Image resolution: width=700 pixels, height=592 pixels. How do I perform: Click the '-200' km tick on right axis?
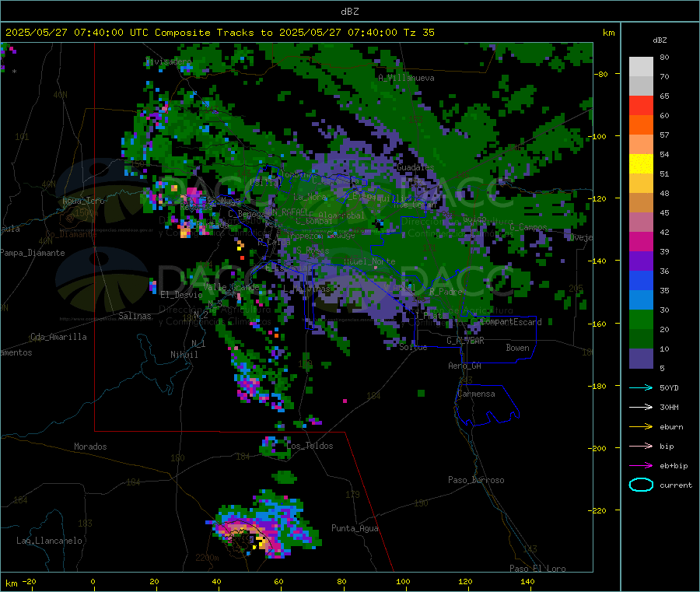599,448
